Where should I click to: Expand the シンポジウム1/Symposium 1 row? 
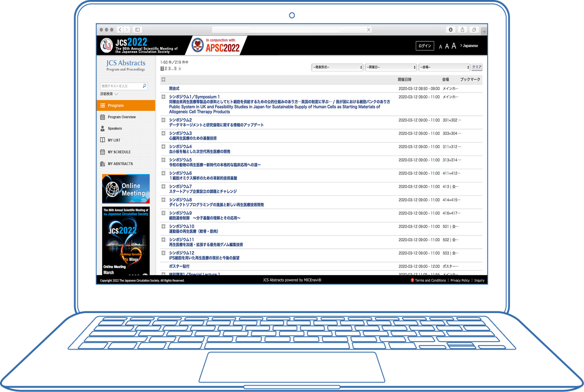click(x=163, y=97)
